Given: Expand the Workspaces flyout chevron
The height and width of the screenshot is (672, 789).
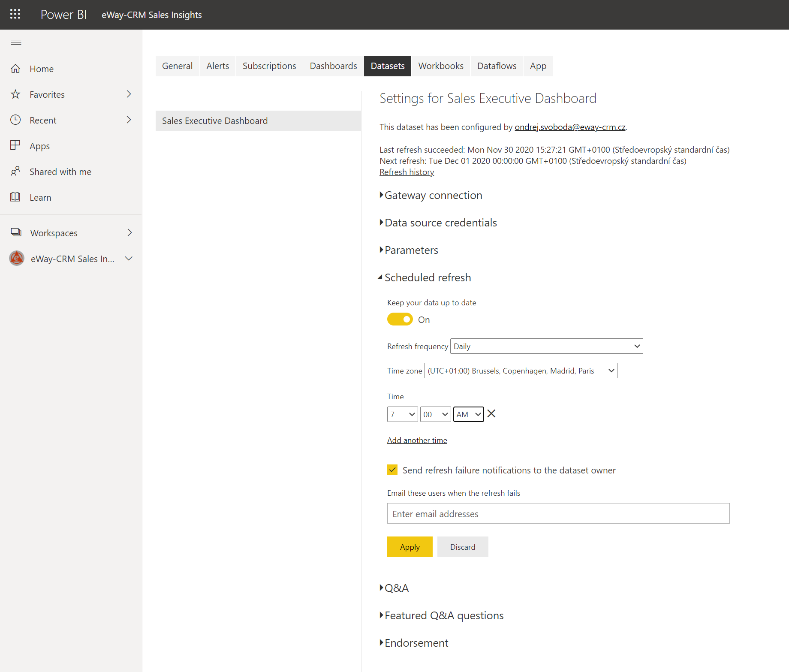Looking at the screenshot, I should pos(129,232).
